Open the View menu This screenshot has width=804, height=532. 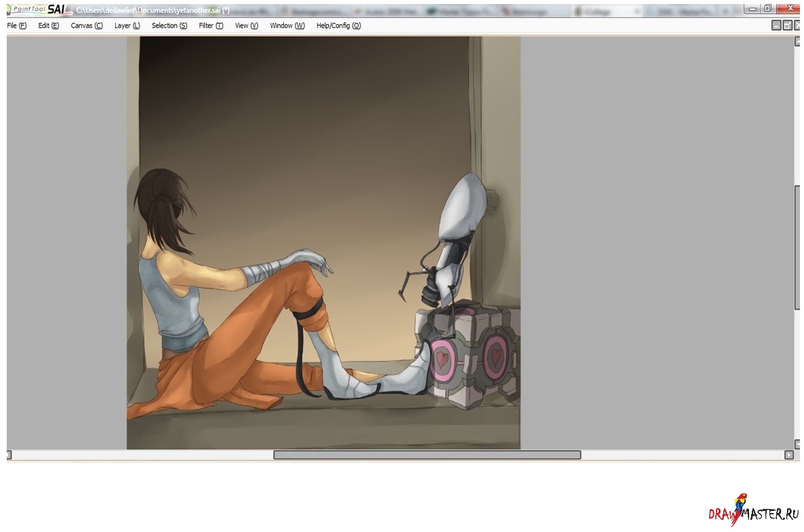(246, 26)
